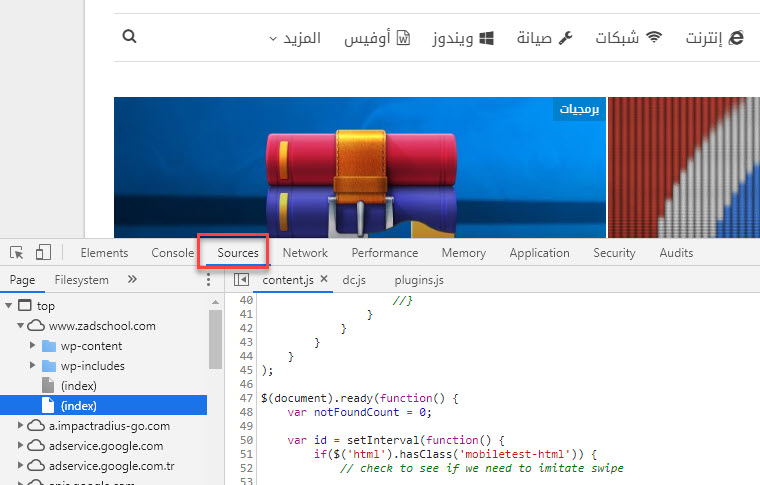Show more navigator tabs chevron

pyautogui.click(x=132, y=279)
